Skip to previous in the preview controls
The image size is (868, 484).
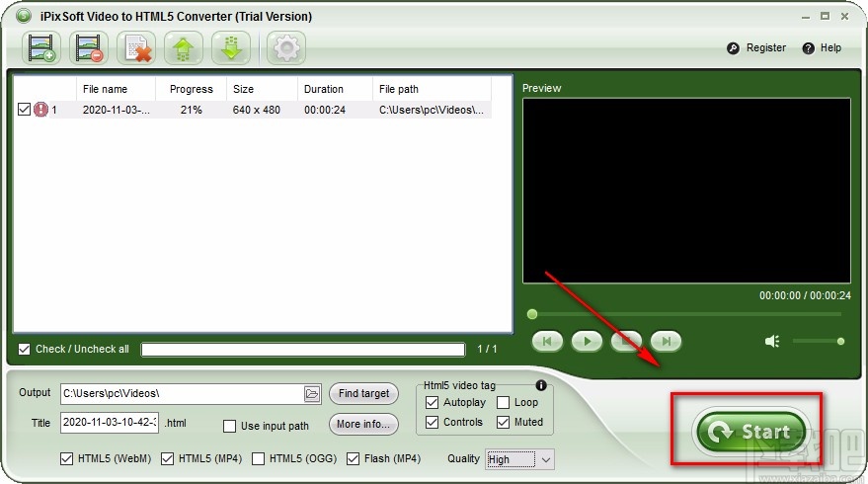click(547, 341)
